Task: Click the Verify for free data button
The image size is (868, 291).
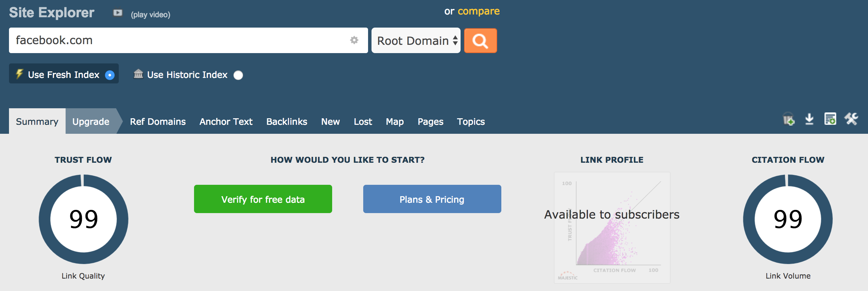Action: click(x=263, y=199)
